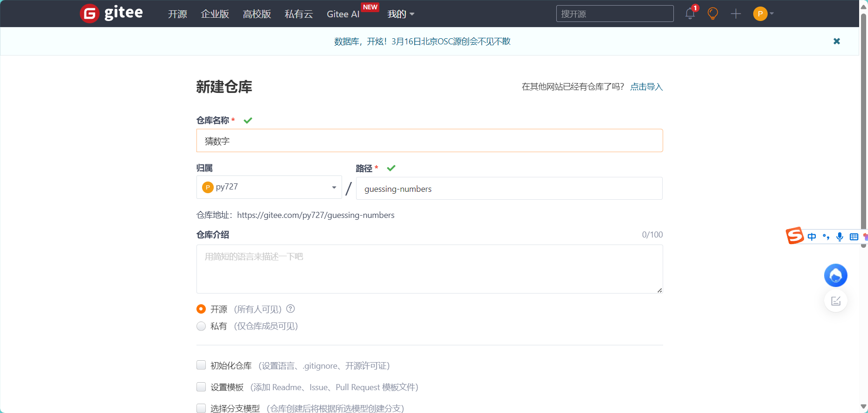Viewport: 868px width, 413px height.
Task: Click the 仓库地址 URL text line
Action: (295, 215)
